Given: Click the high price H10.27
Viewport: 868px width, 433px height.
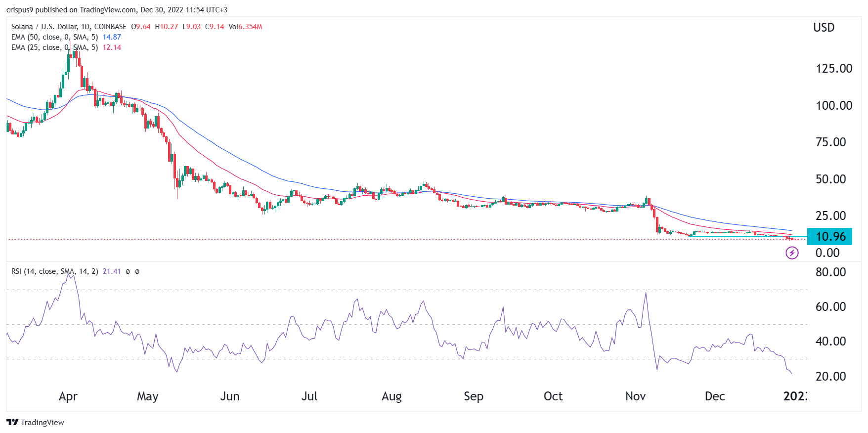Looking at the screenshot, I should [x=167, y=27].
